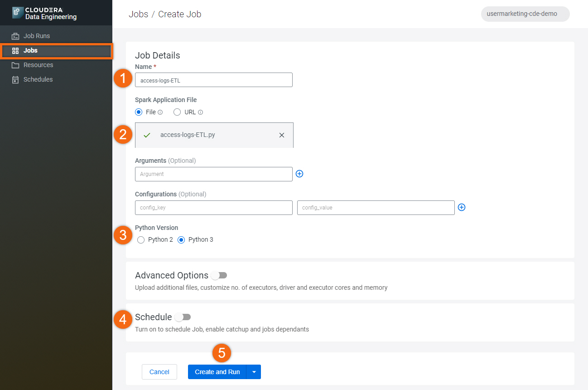Click the plus icon to add argument
588x390 pixels.
pos(299,174)
